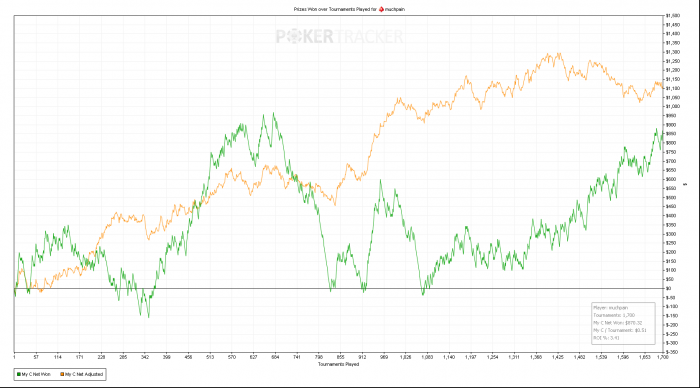Screen dimensions: 700x388
Task: Click the My C Net Won: $870.32 info line
Action: click(618, 323)
